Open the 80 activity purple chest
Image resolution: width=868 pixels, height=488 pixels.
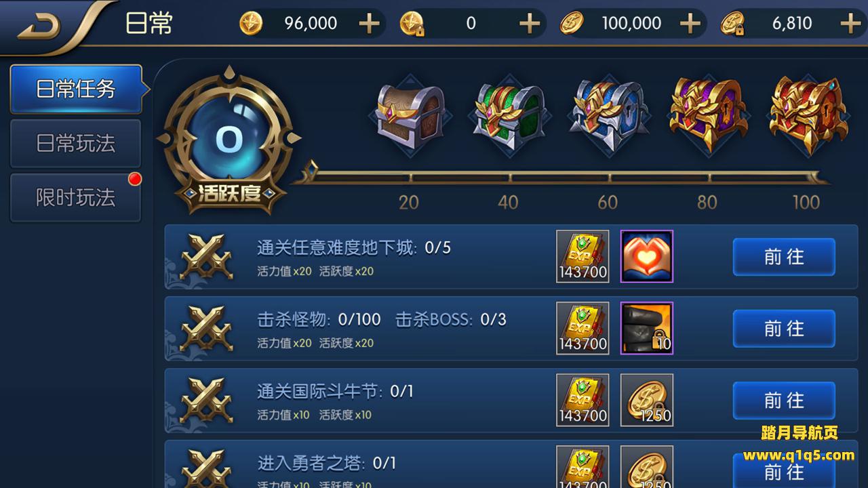coord(707,113)
